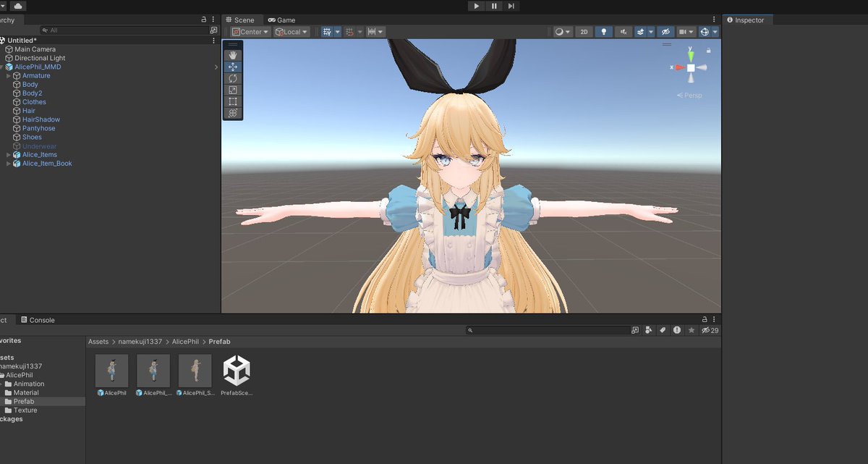This screenshot has height=464, width=868.
Task: Select the Hand (View) tool
Action: [233, 55]
